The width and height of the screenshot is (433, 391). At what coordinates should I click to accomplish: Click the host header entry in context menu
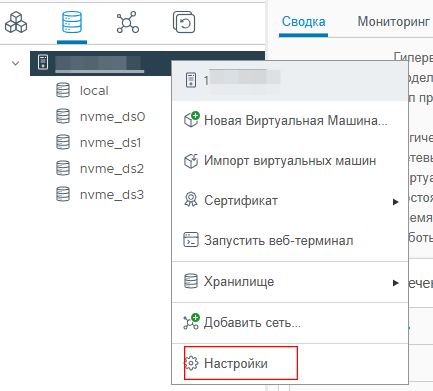[290, 81]
